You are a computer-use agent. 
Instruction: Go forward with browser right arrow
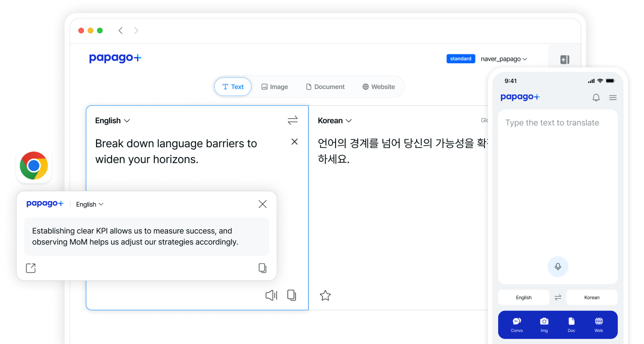136,31
